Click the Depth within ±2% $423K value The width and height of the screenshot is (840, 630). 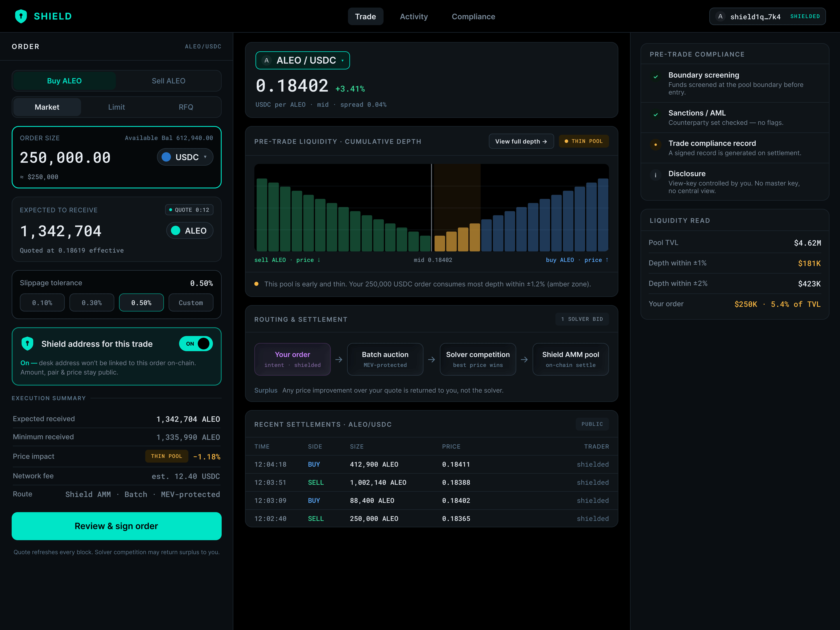tap(809, 284)
